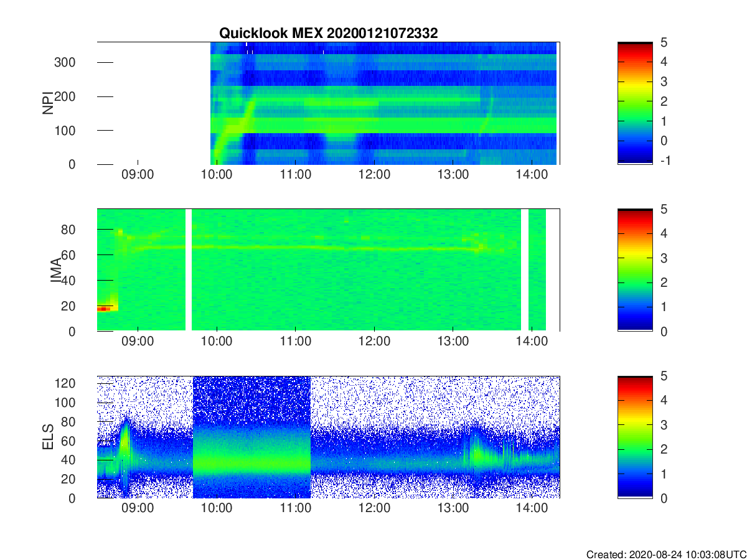Screen dimensions: 747x560
Task: Click the 0 tick on ELS colorbar
Action: [664, 498]
